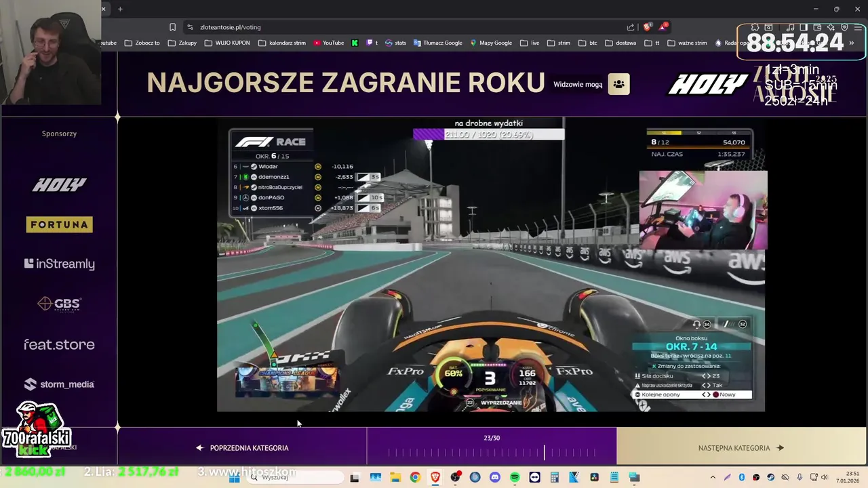Open the kalendarz strim bookmarks folder
Image resolution: width=868 pixels, height=488 pixels.
click(x=282, y=43)
